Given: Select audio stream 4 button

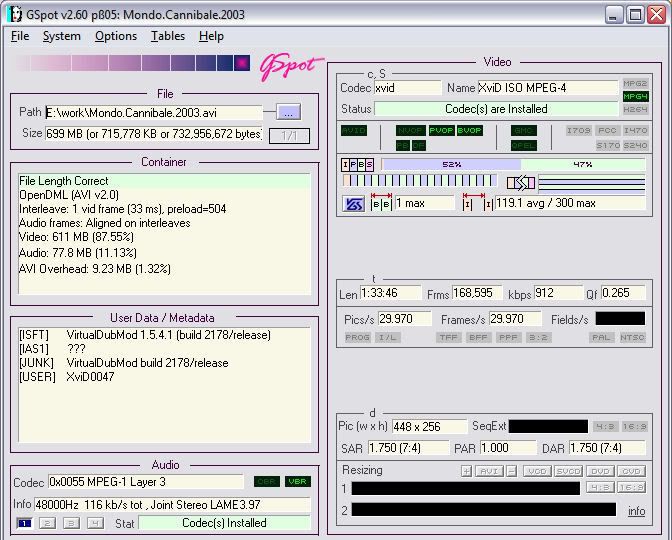Looking at the screenshot, I should (x=96, y=524).
